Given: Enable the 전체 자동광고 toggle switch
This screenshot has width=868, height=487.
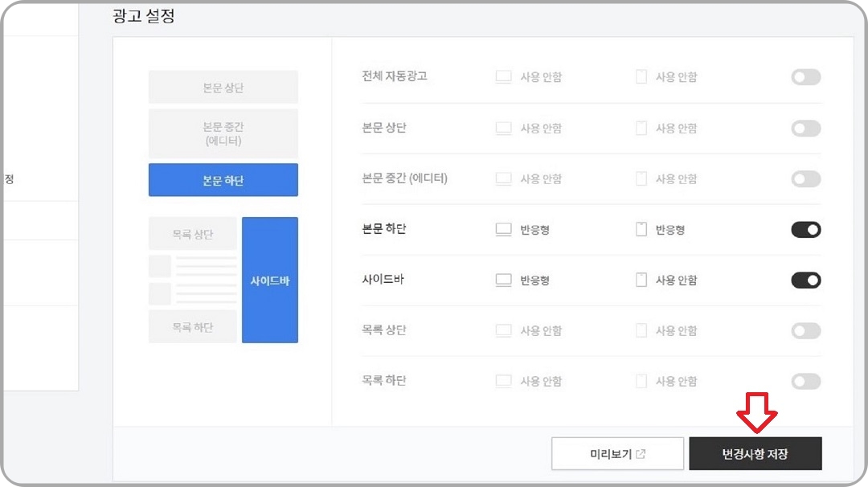Looking at the screenshot, I should tap(805, 76).
